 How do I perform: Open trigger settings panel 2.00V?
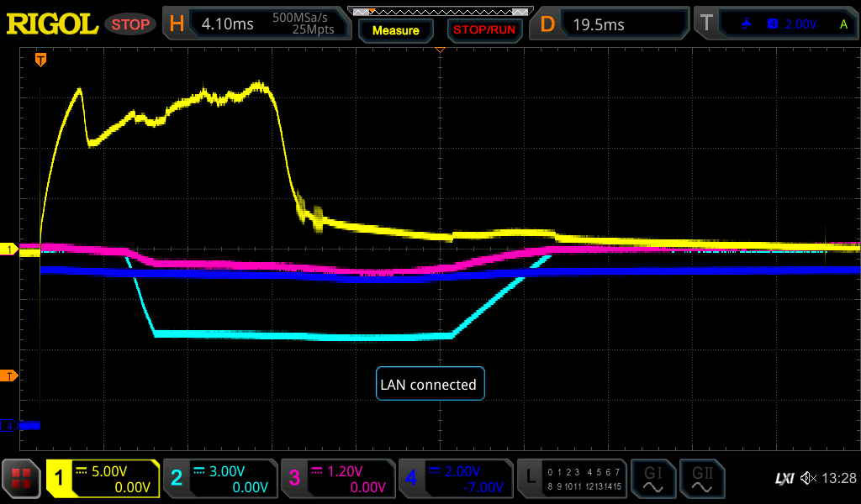point(777,24)
